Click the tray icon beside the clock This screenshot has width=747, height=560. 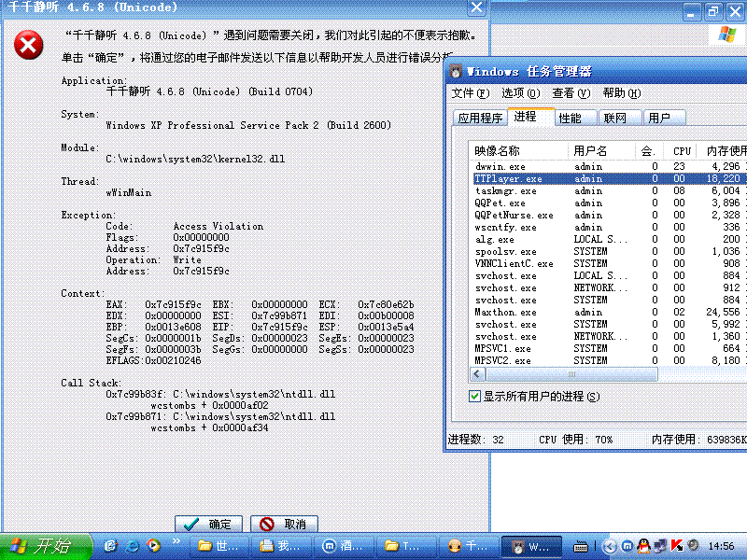pyautogui.click(x=694, y=545)
